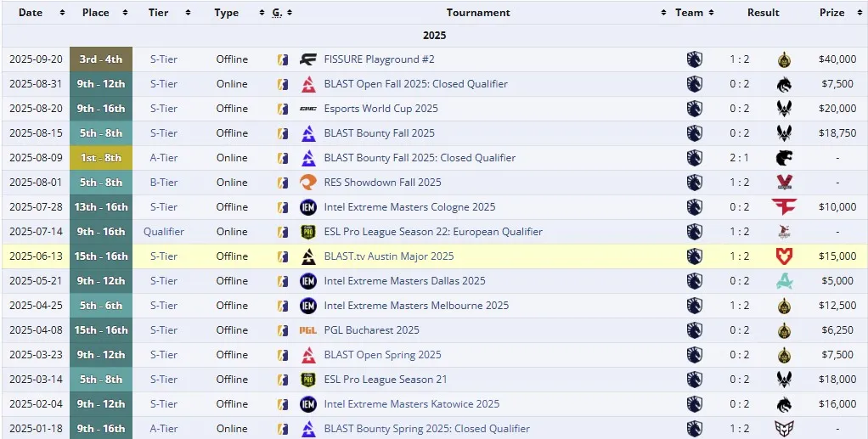The height and width of the screenshot is (439, 868).
Task: Click IEM logo in Cologne 2025 row
Action: coord(308,207)
